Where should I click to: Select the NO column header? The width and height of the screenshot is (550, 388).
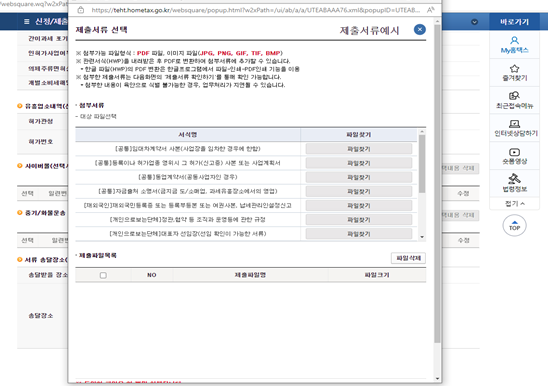coord(152,275)
